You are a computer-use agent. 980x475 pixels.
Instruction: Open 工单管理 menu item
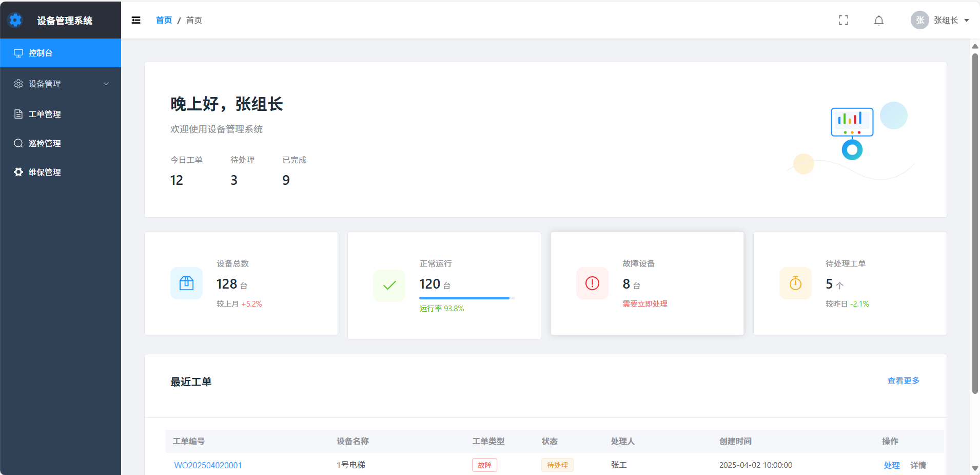click(x=61, y=114)
